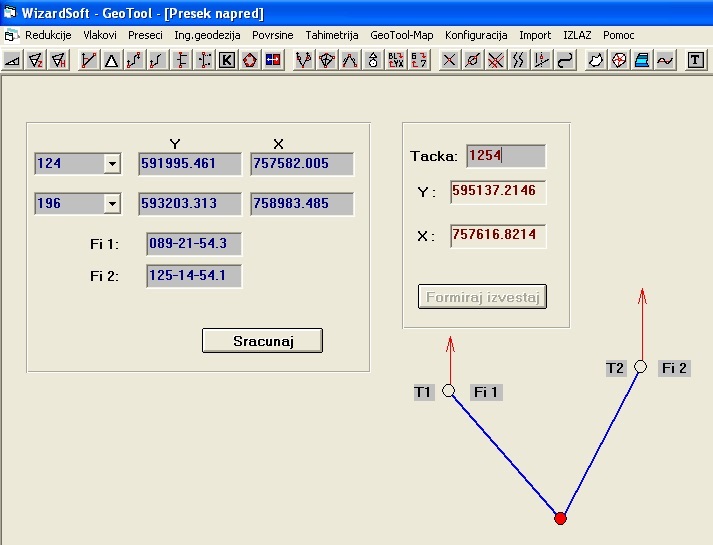Expand the point 196 dropdown

coord(112,204)
